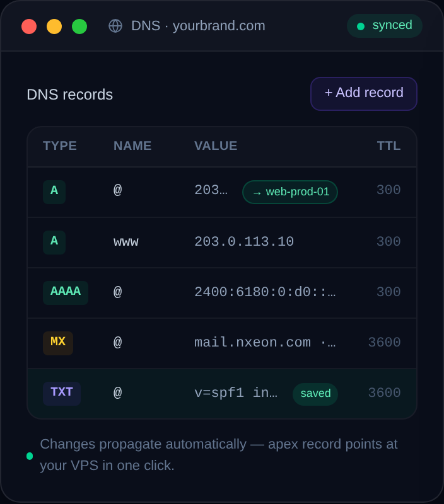Image resolution: width=444 pixels, height=504 pixels.
Task: Click the VALUE column header
Action: 216,146
